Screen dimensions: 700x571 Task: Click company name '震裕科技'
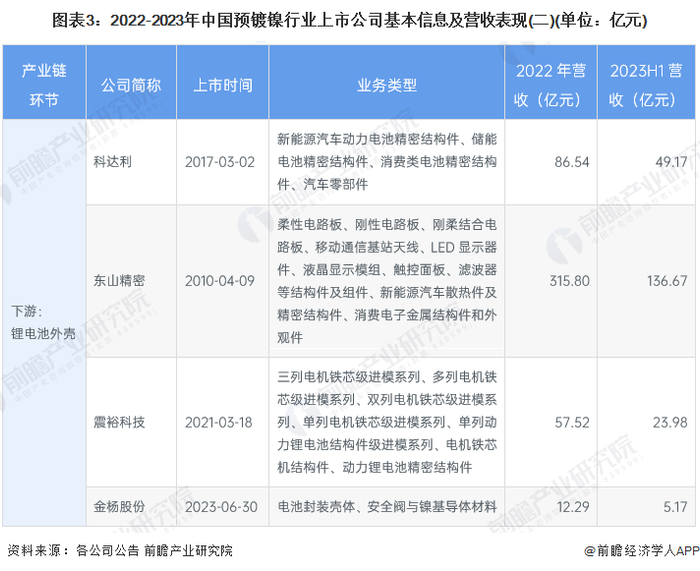click(119, 422)
